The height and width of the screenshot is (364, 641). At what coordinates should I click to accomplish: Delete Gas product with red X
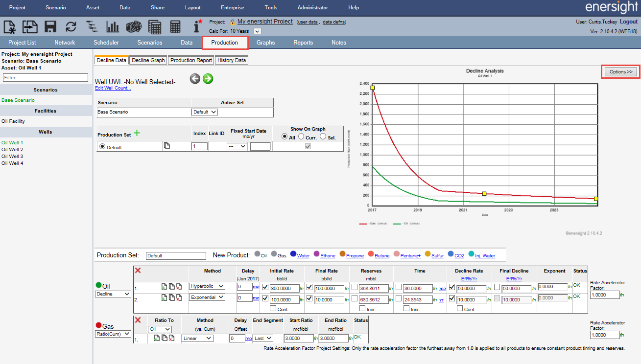click(x=138, y=319)
